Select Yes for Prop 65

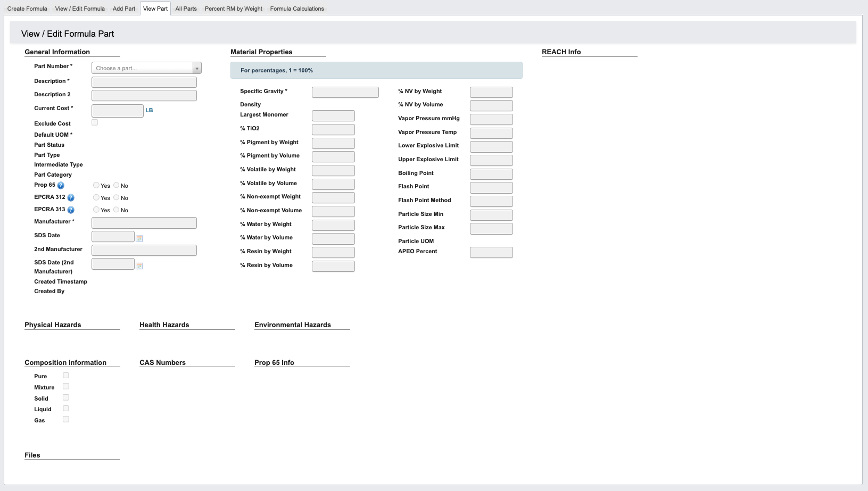[96, 185]
